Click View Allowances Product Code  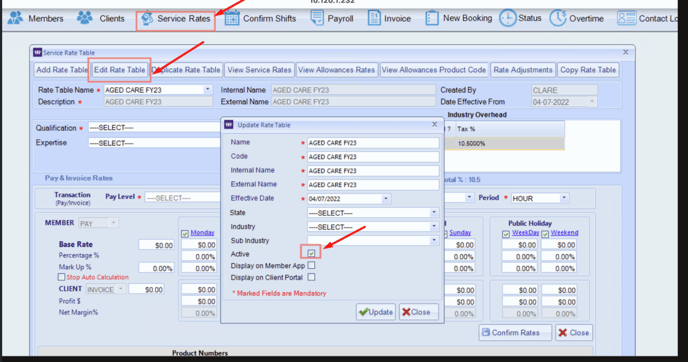click(434, 70)
